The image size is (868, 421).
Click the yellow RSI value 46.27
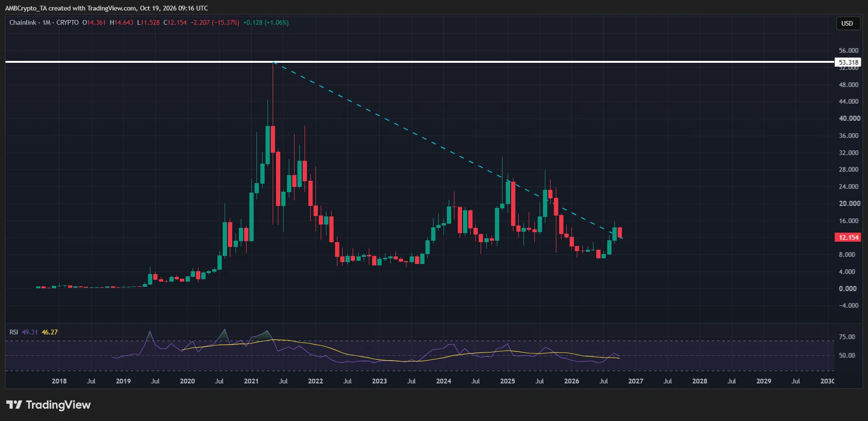[x=49, y=332]
